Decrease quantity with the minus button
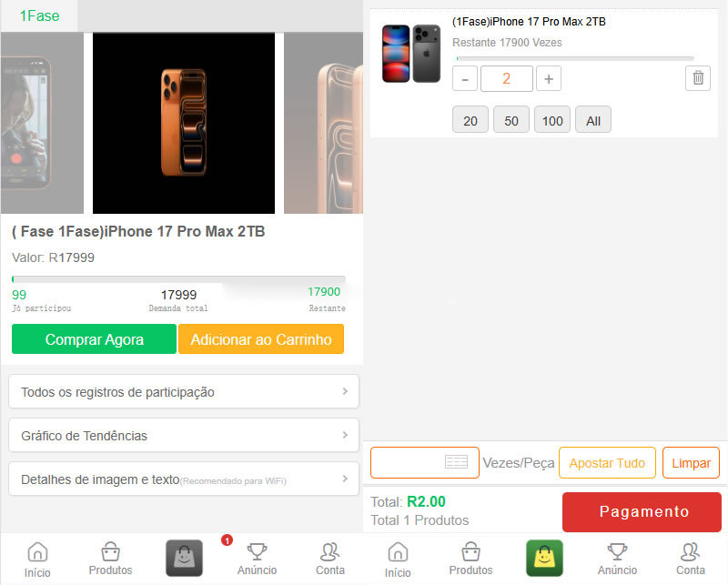 pyautogui.click(x=465, y=78)
